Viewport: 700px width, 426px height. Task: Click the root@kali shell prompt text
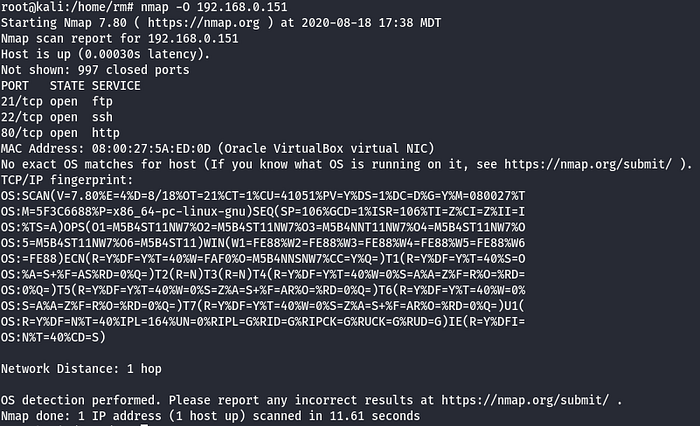[x=62, y=6]
